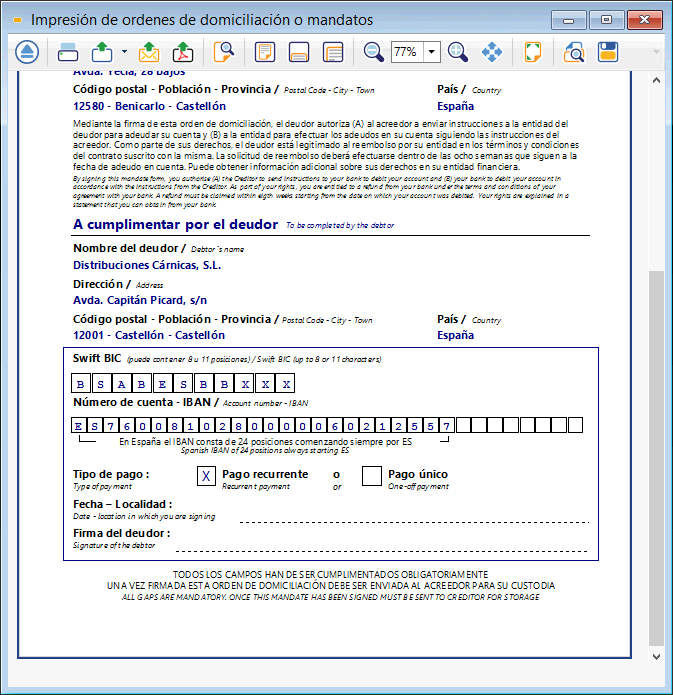Click the export document icon
Image resolution: width=673 pixels, height=695 pixels.
[x=102, y=52]
